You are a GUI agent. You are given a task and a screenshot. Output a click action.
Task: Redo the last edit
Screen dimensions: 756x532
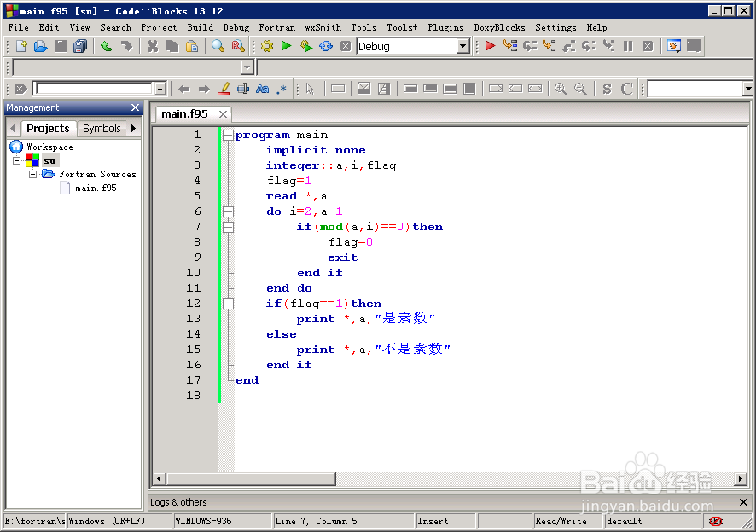pyautogui.click(x=127, y=46)
